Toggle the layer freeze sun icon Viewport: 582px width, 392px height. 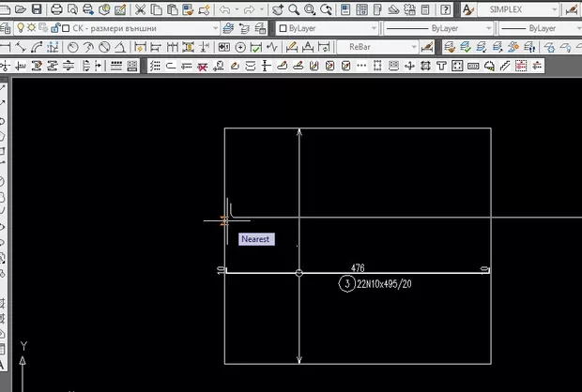tap(33, 28)
